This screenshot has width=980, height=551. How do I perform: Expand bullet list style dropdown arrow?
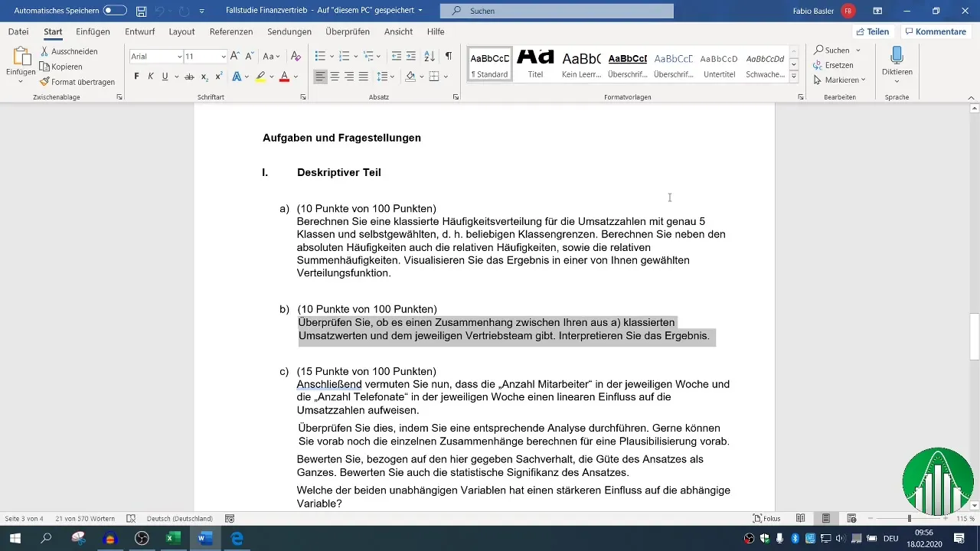click(332, 57)
